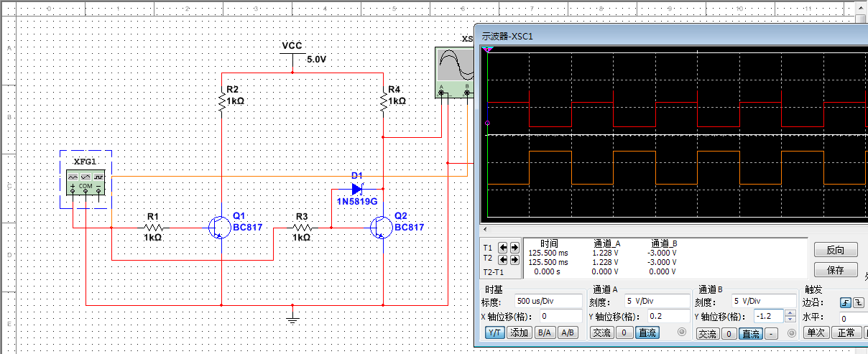Set channel B coupling to 交流 (AC)

[x=708, y=334]
